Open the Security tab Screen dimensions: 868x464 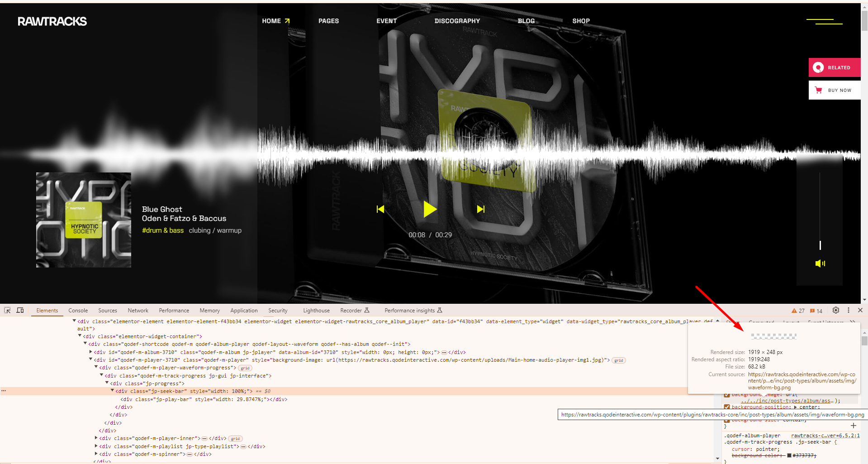click(x=278, y=311)
